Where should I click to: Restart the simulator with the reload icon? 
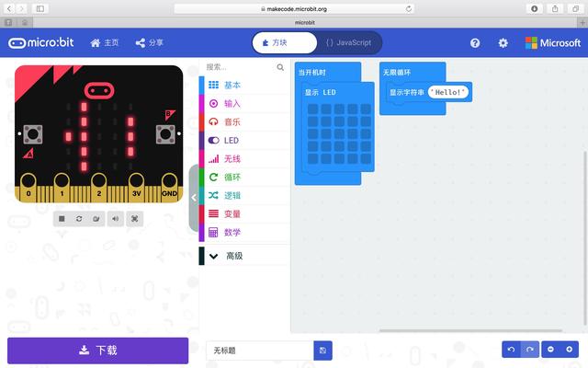click(79, 219)
